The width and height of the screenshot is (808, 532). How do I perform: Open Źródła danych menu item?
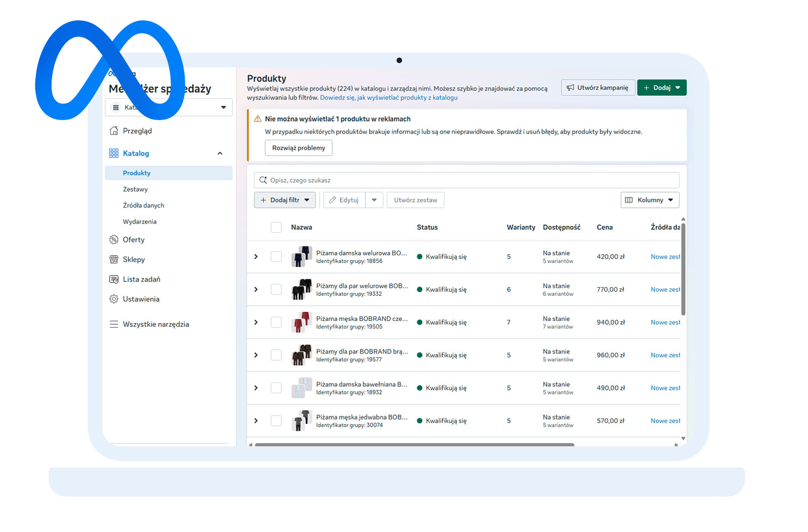(x=143, y=205)
